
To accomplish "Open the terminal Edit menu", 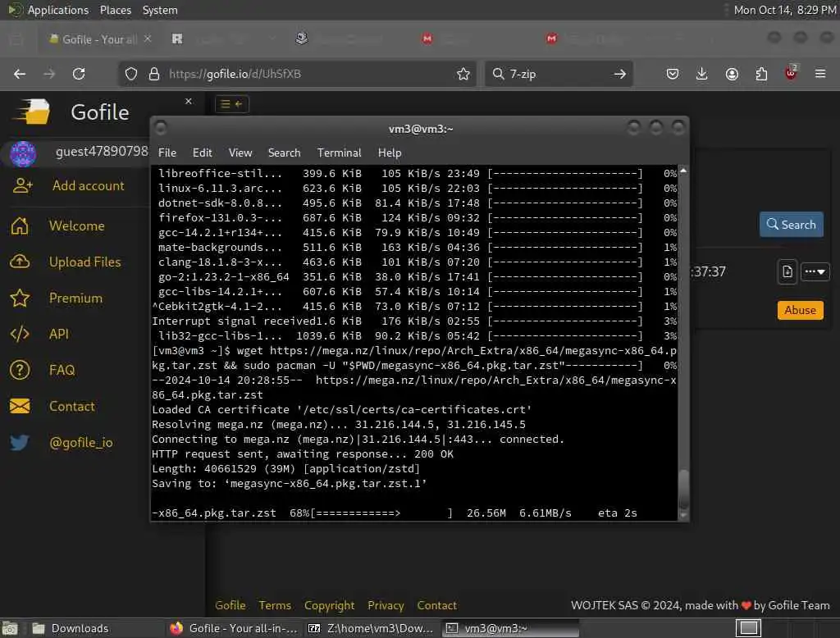I will pos(202,153).
